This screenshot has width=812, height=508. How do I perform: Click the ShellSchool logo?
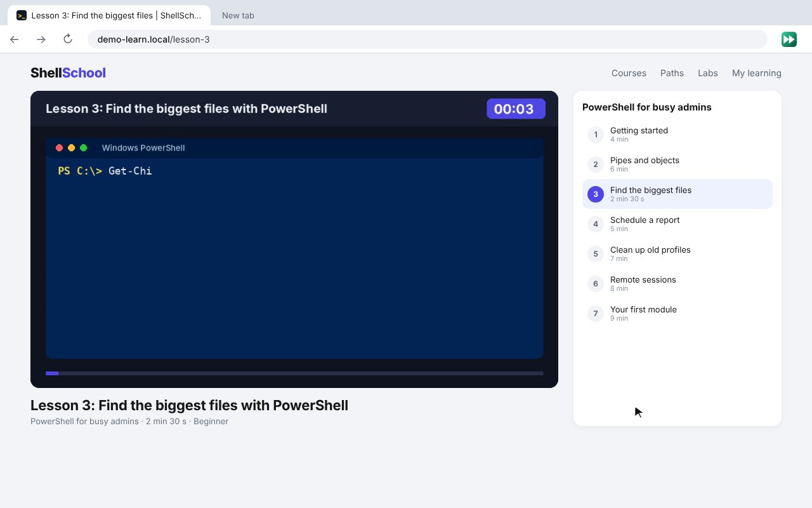tap(68, 73)
